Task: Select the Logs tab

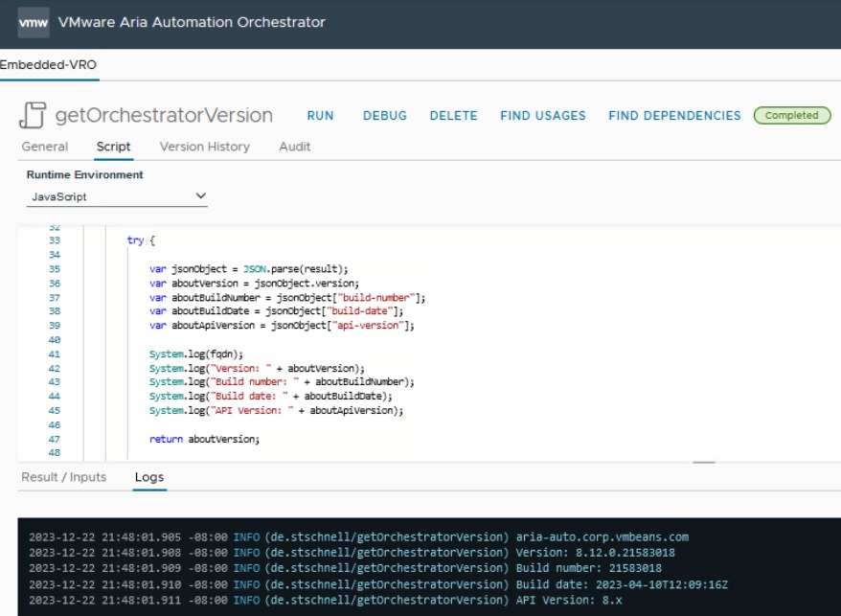Action: [x=148, y=477]
